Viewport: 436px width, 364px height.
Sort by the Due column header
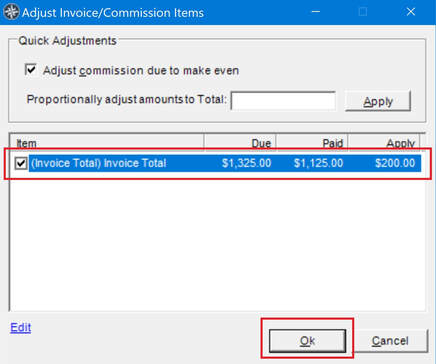coord(240,143)
